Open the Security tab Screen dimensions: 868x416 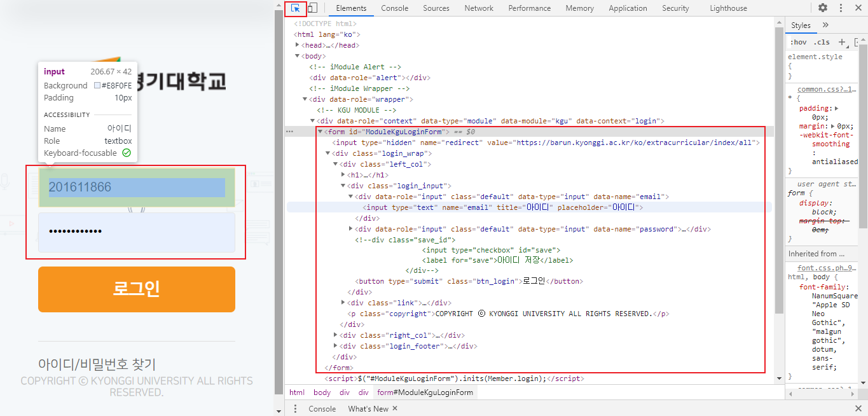click(x=675, y=8)
